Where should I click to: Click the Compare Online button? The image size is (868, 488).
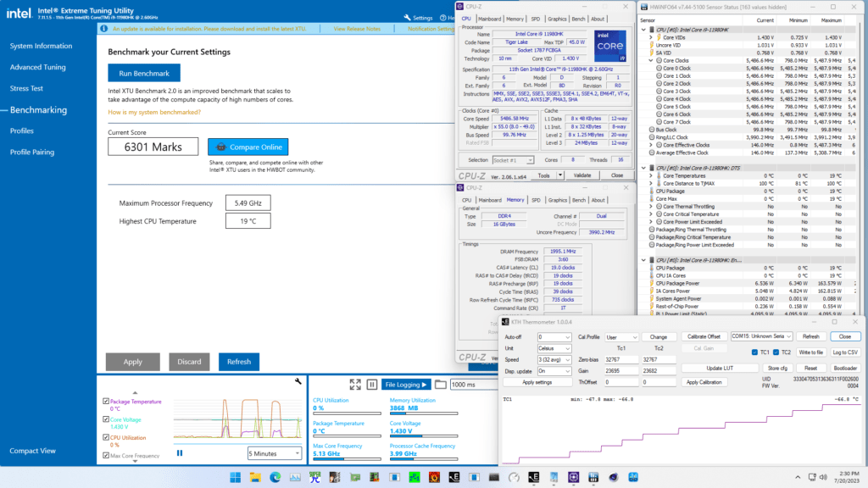coord(248,147)
